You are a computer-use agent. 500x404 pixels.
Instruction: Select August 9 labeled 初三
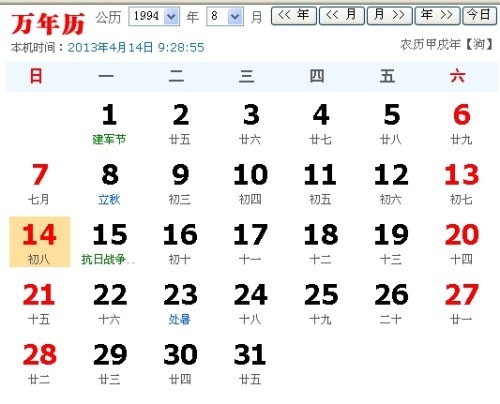[180, 183]
